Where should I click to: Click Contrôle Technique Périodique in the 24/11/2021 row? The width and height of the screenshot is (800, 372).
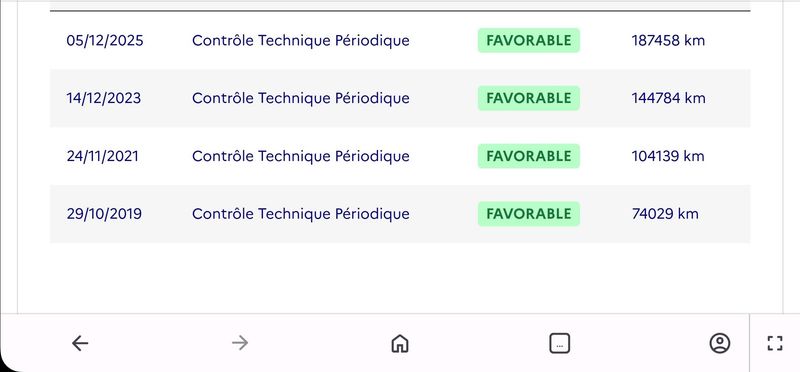click(x=301, y=156)
